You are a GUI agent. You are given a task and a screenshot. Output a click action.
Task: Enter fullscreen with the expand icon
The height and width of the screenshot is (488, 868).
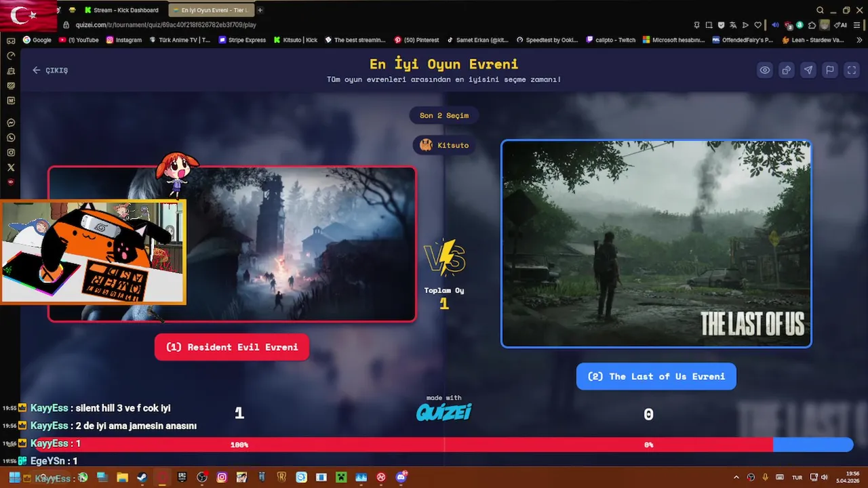[x=852, y=70]
